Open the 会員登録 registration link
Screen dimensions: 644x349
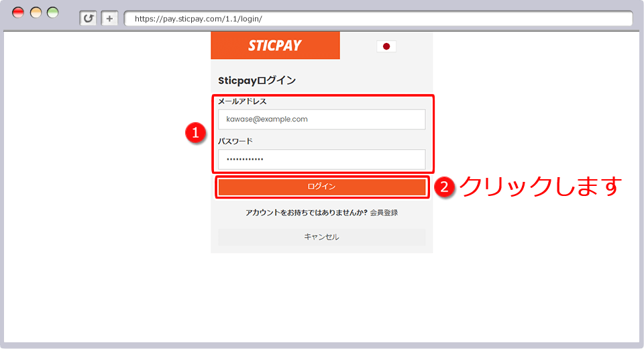coord(384,213)
